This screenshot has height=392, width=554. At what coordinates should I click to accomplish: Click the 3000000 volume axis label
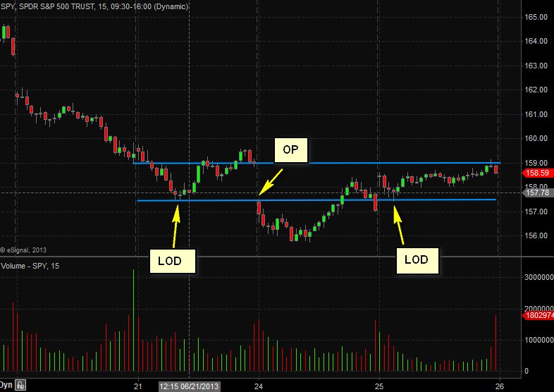click(x=538, y=277)
